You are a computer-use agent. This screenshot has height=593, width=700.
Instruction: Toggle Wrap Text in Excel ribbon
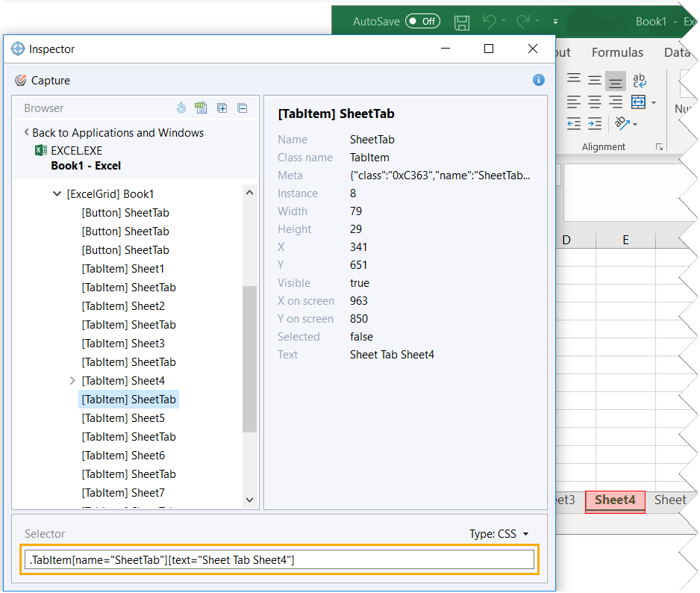click(x=640, y=81)
